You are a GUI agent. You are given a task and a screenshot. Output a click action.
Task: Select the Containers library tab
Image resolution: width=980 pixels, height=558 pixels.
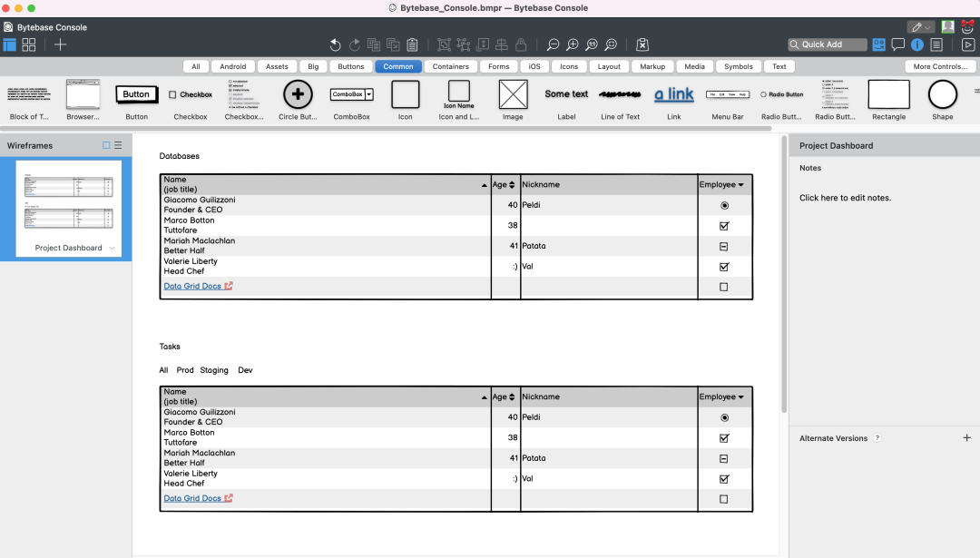coord(450,66)
